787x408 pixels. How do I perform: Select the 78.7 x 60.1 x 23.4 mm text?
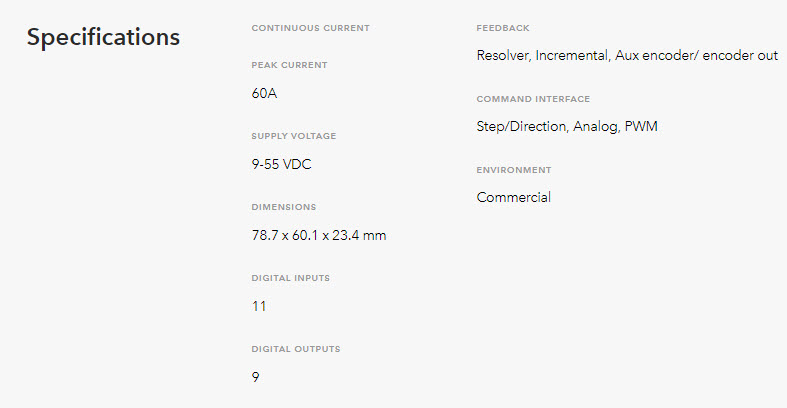pos(319,235)
